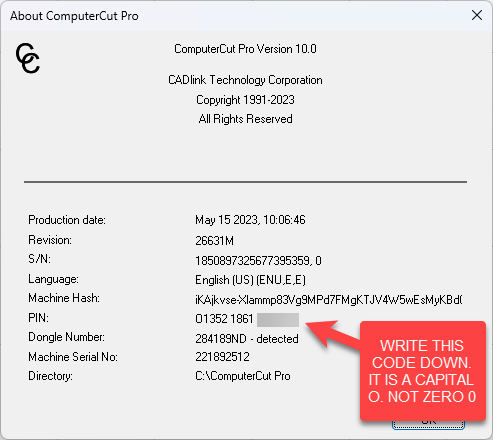This screenshot has height=440, width=493.
Task: Click the CADlink Technology Corporation text
Action: (245, 80)
